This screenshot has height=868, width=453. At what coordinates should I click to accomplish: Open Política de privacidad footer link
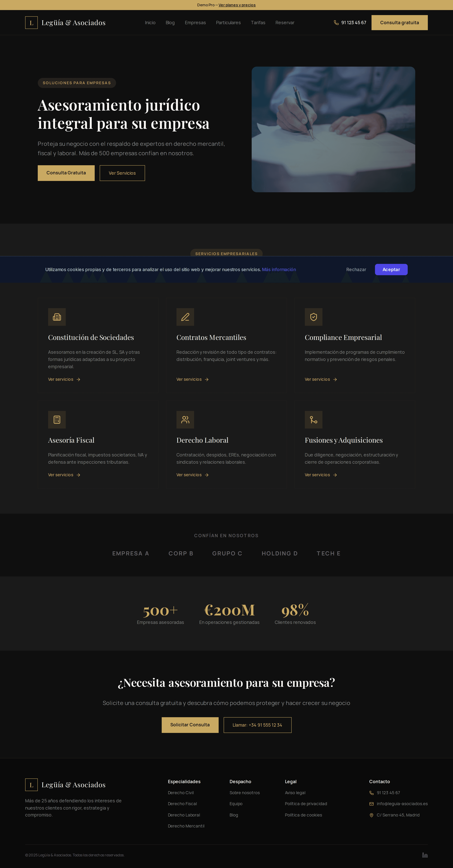coord(306,804)
